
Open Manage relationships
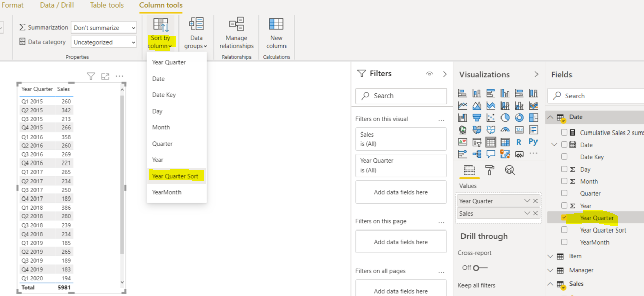coord(236,34)
